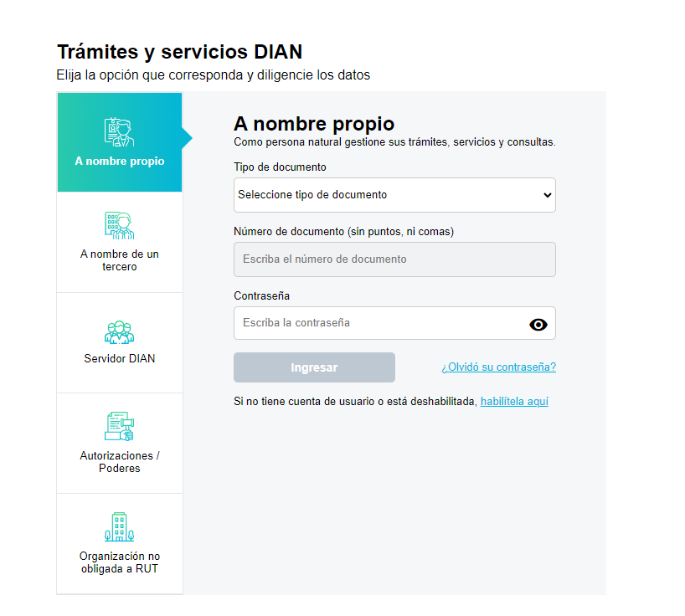Click the office building Organización icon
The width and height of the screenshot is (685, 616).
pyautogui.click(x=119, y=526)
